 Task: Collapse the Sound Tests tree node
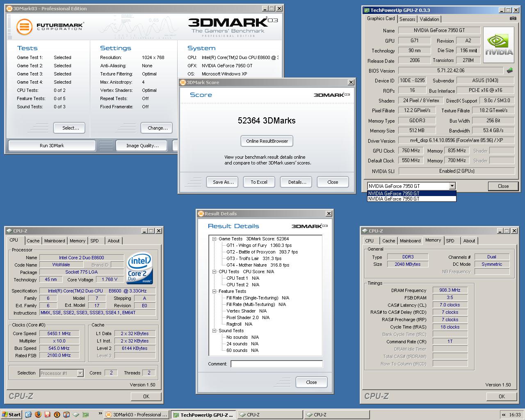(214, 331)
